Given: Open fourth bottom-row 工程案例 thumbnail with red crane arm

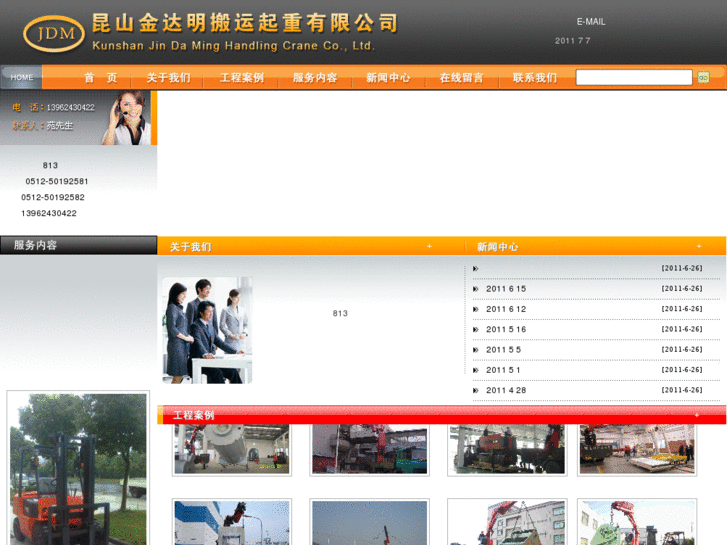Looking at the screenshot, I should coord(637,522).
